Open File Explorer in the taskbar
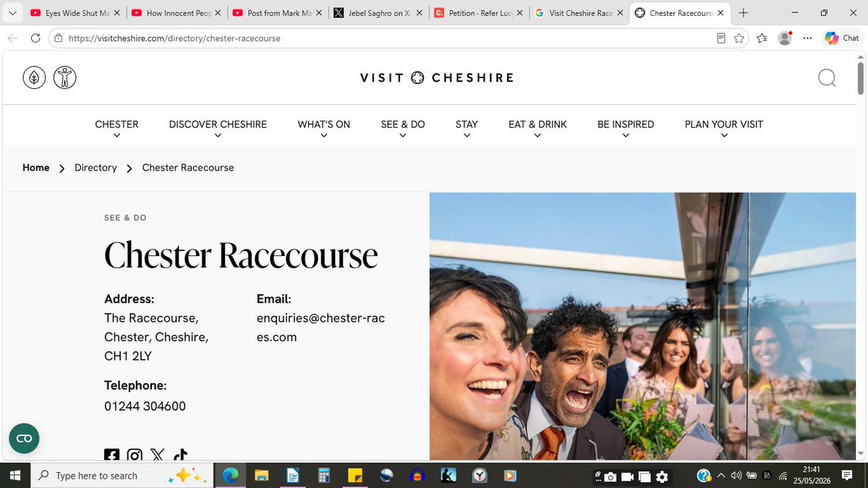Viewport: 868px width, 488px height. 261,476
